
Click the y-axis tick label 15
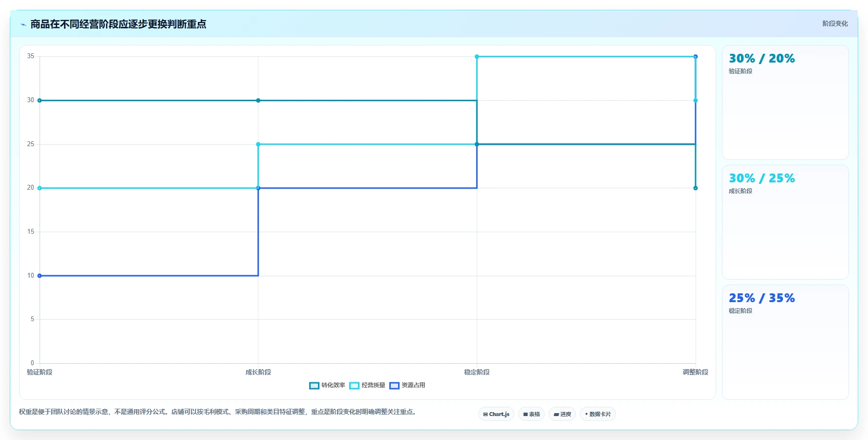click(x=31, y=232)
